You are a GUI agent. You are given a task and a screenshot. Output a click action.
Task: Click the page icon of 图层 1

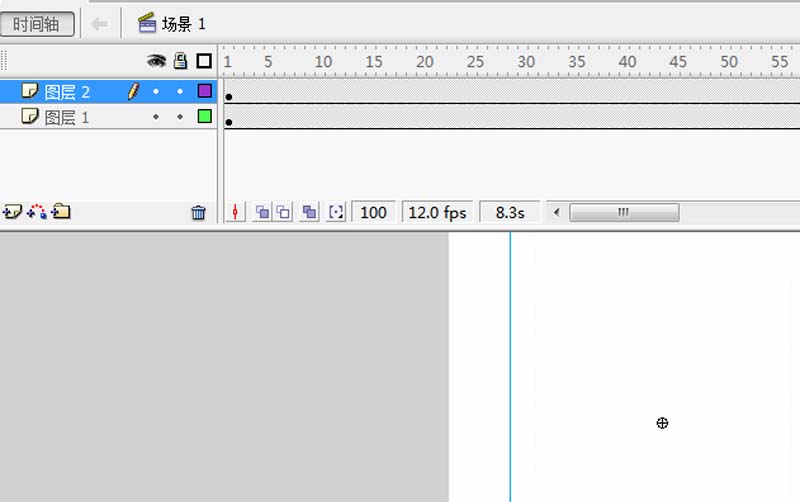click(30, 116)
